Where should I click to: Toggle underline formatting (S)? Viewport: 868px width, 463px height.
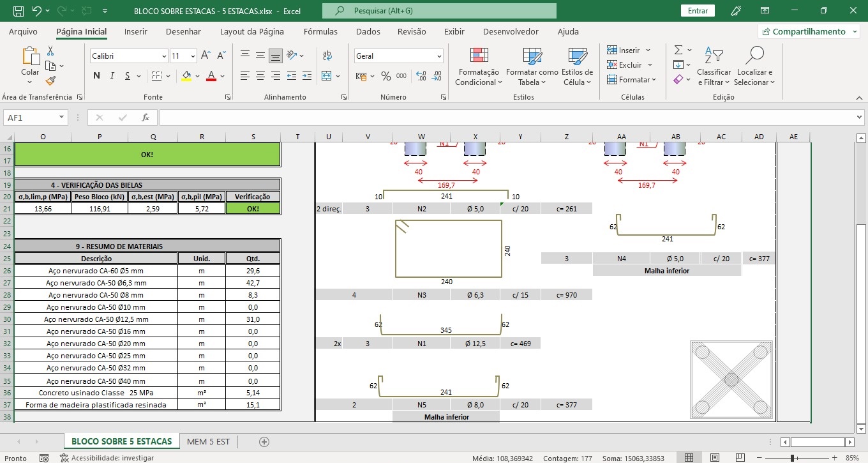point(128,76)
